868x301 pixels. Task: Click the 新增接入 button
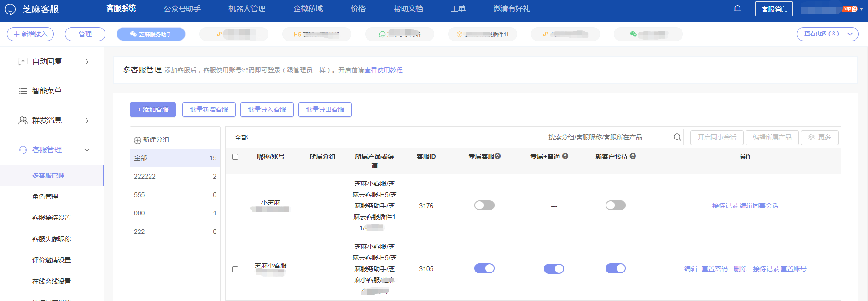click(30, 34)
